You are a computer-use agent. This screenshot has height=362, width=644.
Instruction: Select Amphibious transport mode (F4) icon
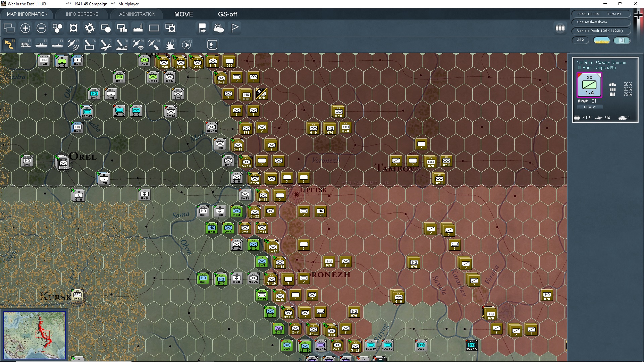(x=57, y=45)
